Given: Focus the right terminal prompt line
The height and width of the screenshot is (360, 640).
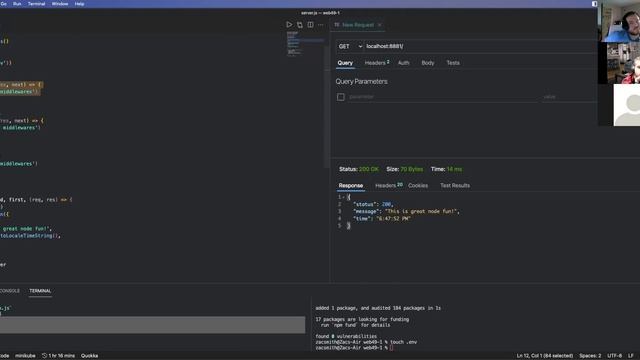Looking at the screenshot, I should pyautogui.click(x=354, y=348).
